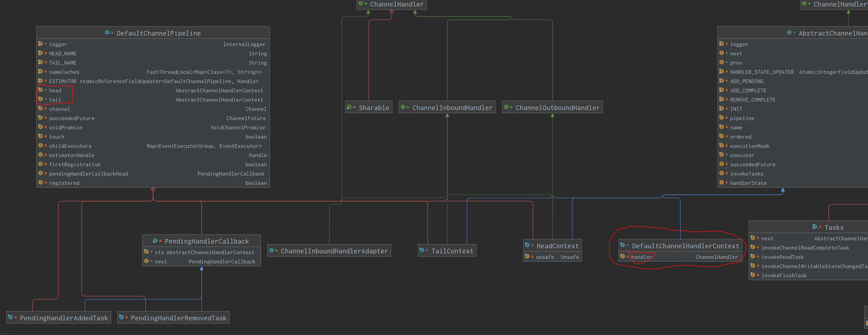This screenshot has width=868, height=335.
Task: Select the unsafe field in HeadContext
Action: pos(545,257)
